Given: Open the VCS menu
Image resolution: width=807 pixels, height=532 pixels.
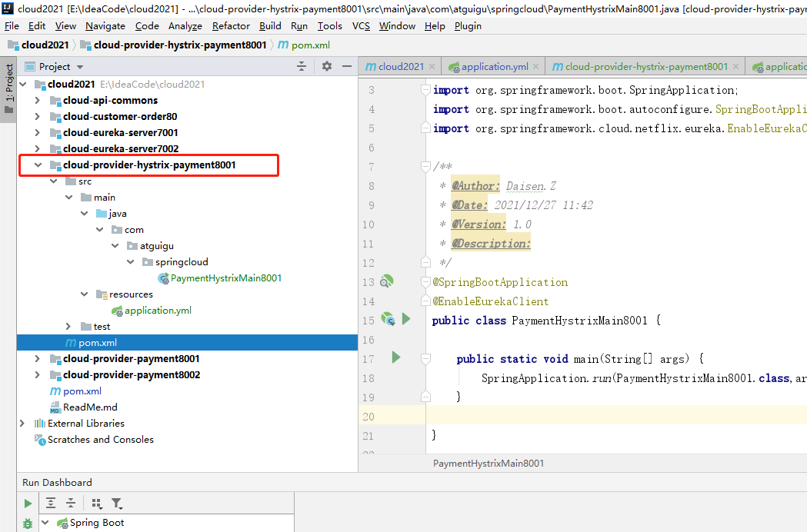Looking at the screenshot, I should pyautogui.click(x=361, y=25).
